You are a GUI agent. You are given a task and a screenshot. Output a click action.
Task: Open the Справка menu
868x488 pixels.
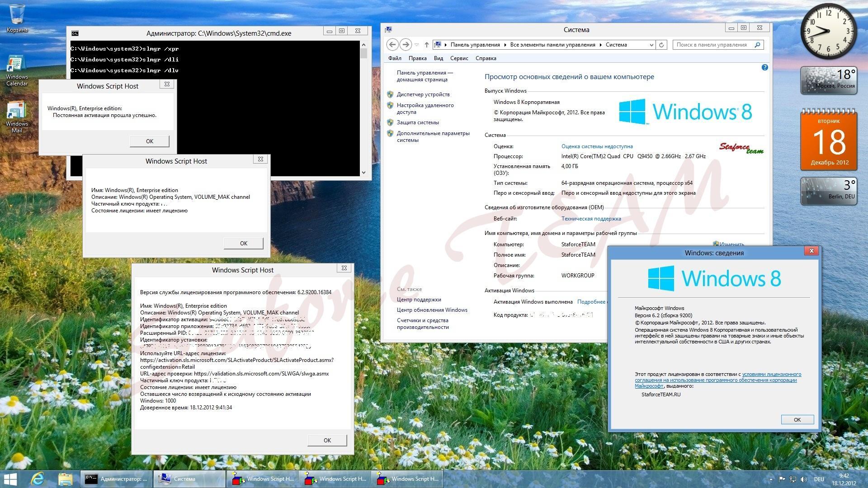click(x=486, y=58)
